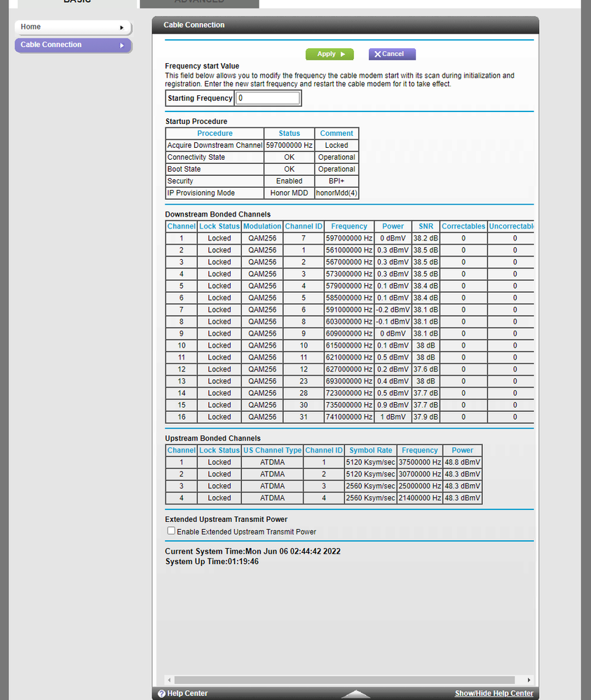Screen dimensions: 591x700
Task: Click the Show/Hide Help Center link
Action: click(x=494, y=693)
